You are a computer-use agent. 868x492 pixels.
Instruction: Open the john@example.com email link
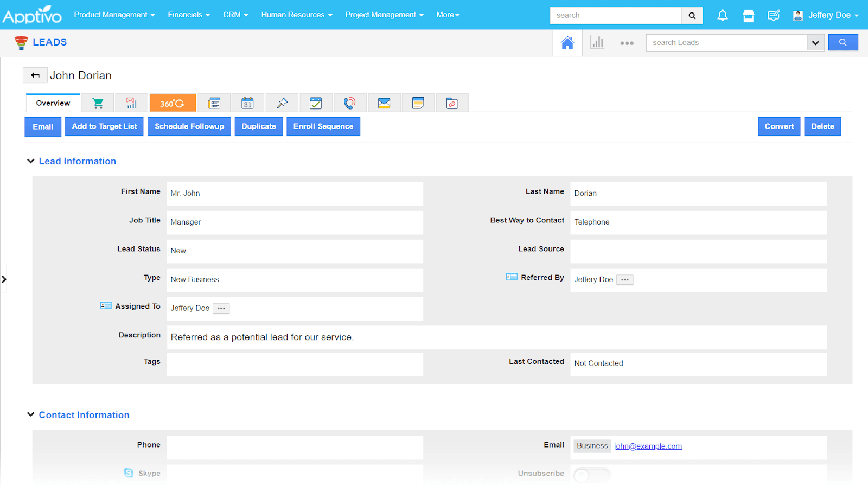tap(648, 446)
